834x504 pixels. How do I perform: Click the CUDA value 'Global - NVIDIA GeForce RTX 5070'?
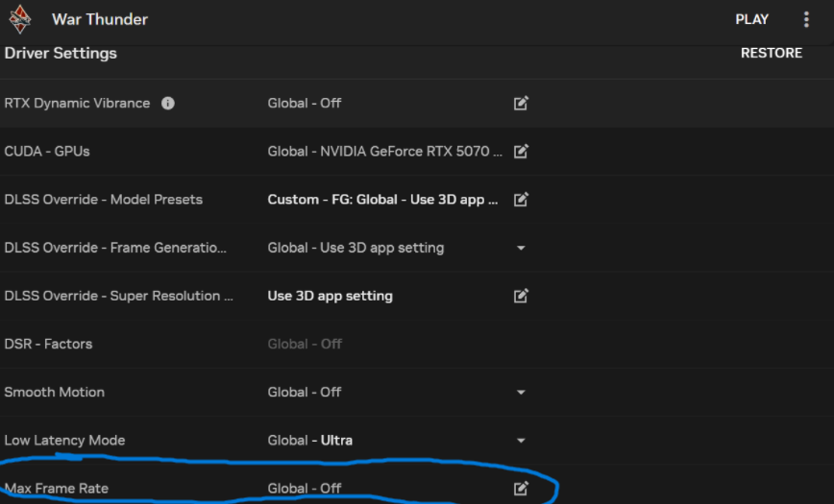coord(384,151)
